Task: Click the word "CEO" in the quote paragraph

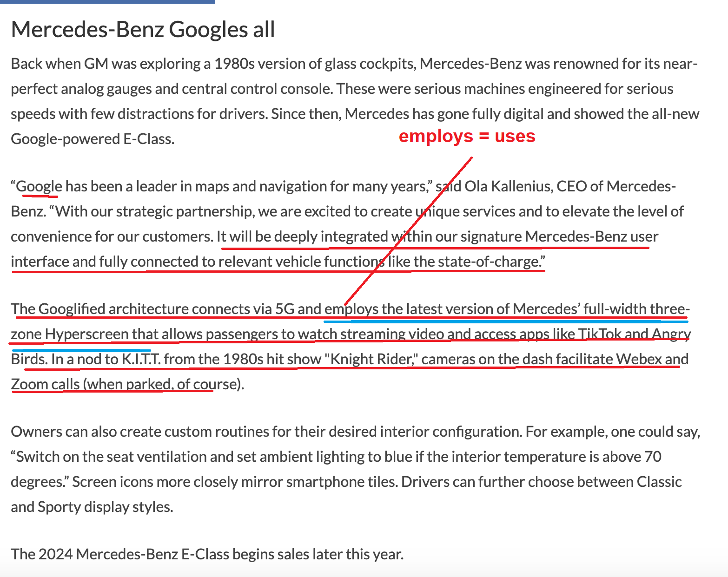Action: (571, 186)
